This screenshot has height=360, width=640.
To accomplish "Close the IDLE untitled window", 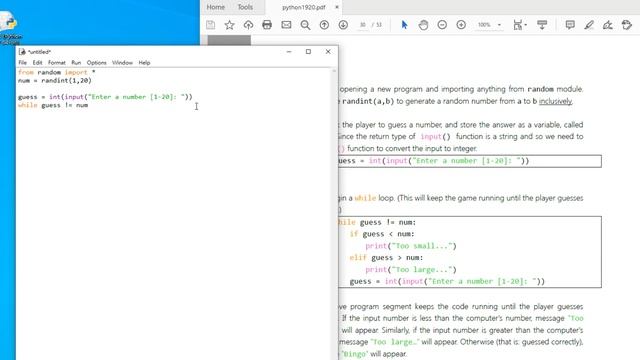I will [328, 52].
